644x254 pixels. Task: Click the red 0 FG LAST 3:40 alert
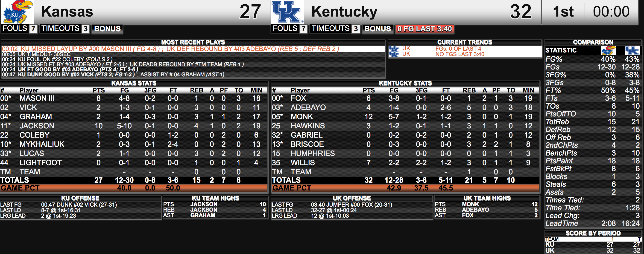click(425, 29)
